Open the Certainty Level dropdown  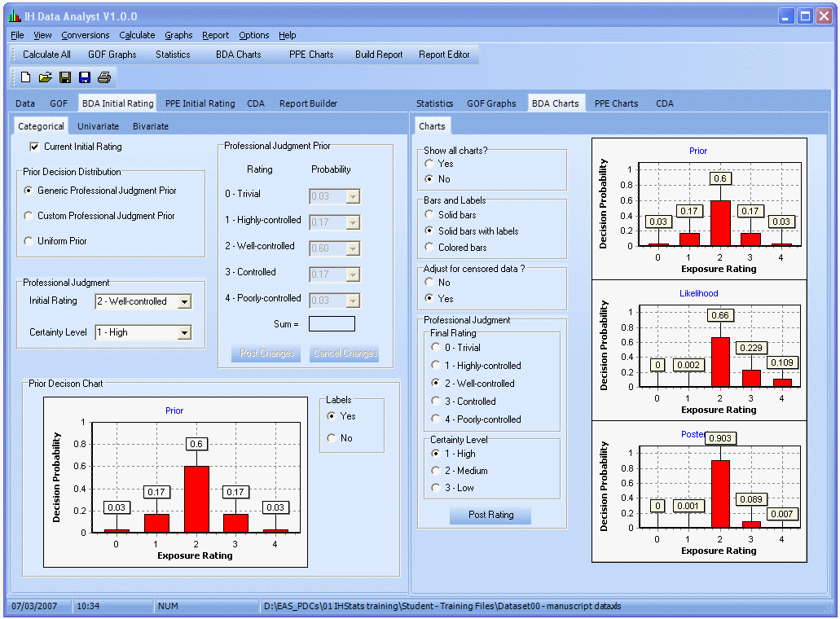[183, 332]
